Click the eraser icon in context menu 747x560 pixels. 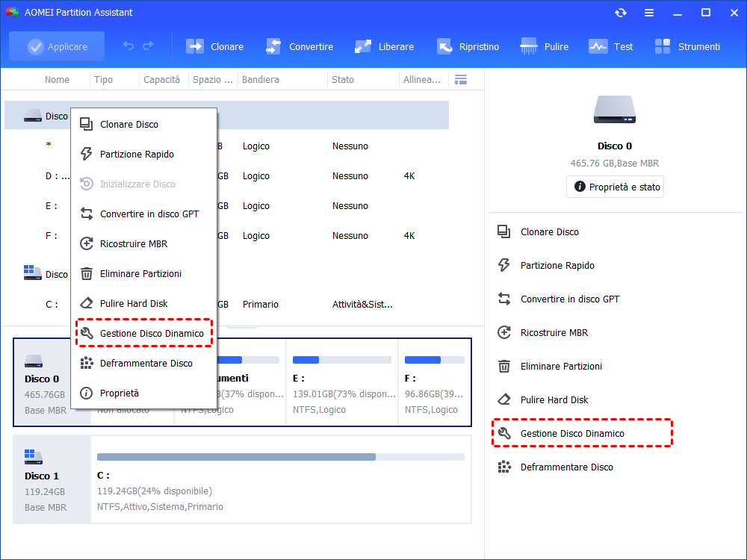86,303
